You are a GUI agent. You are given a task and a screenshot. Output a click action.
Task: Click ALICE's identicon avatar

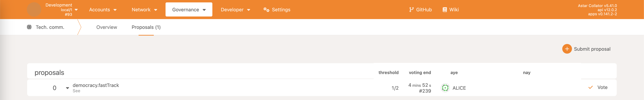445,88
